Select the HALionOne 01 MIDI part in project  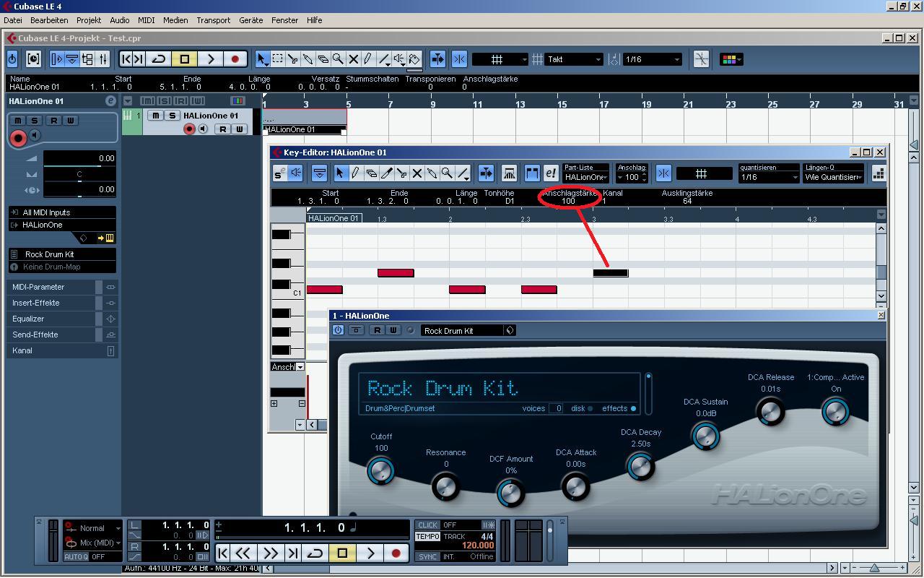(x=305, y=122)
